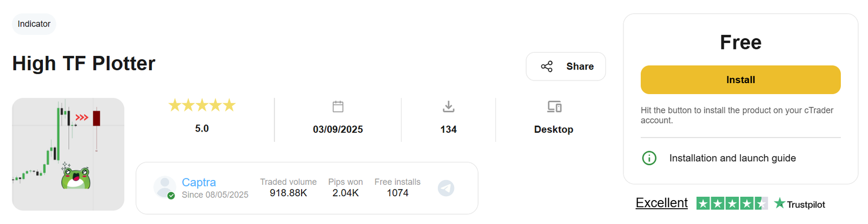
Task: Open Installation and launch guide
Action: click(732, 158)
